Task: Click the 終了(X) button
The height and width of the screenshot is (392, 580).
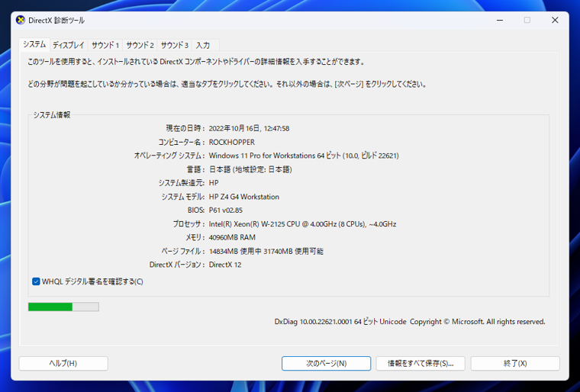Action: click(x=515, y=364)
